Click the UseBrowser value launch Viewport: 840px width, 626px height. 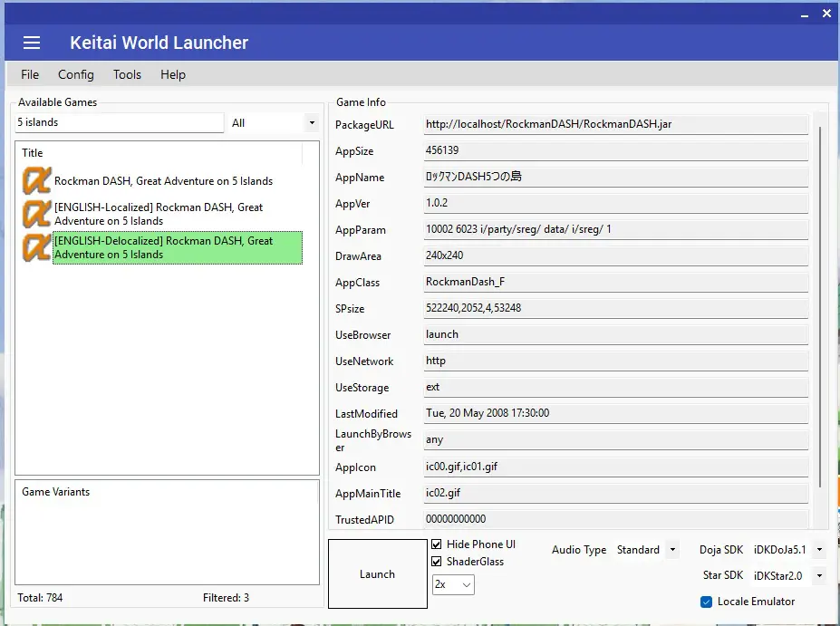tap(615, 334)
